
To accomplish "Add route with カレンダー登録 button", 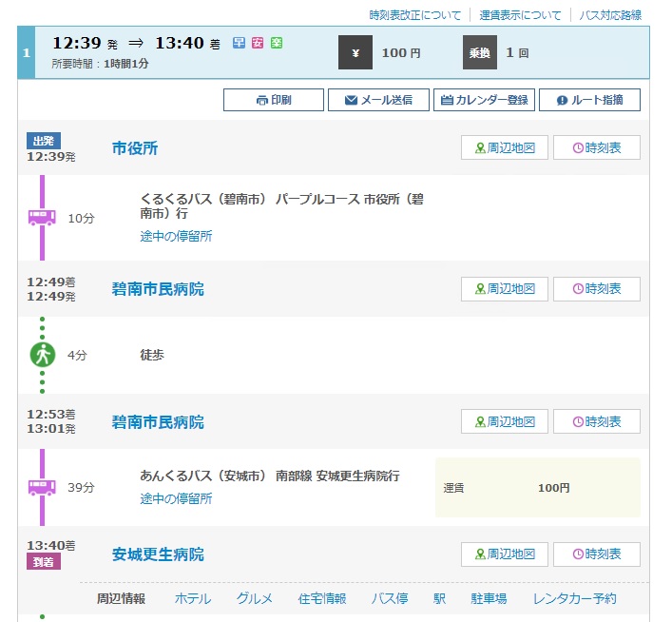I will (484, 100).
